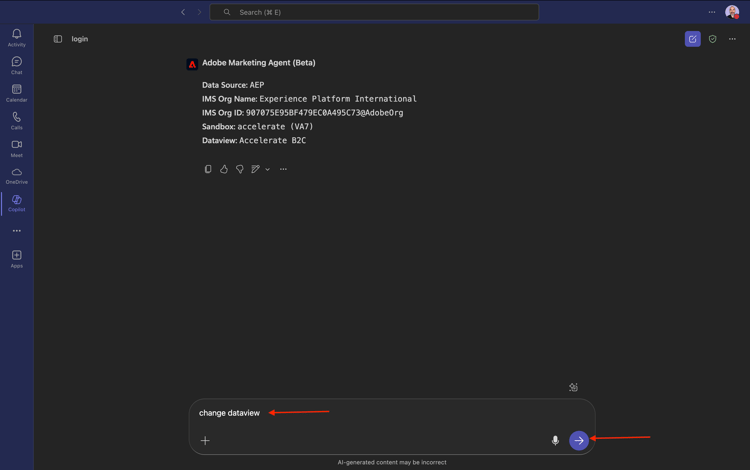
Task: Open the Apps store
Action: point(17,259)
